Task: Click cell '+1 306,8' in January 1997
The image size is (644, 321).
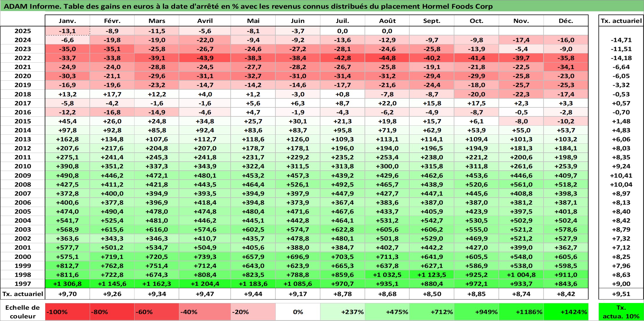Action: [x=67, y=284]
